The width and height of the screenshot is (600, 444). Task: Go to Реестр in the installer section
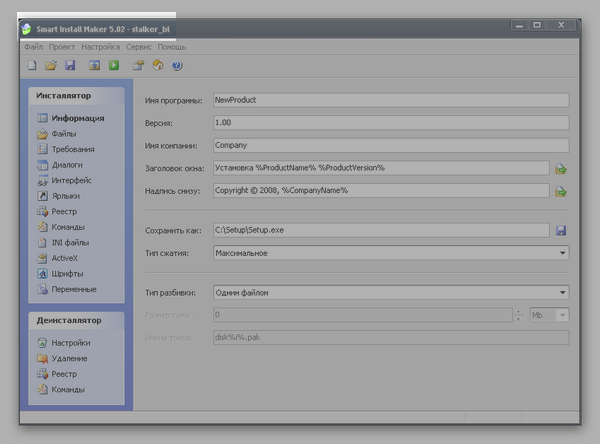65,211
